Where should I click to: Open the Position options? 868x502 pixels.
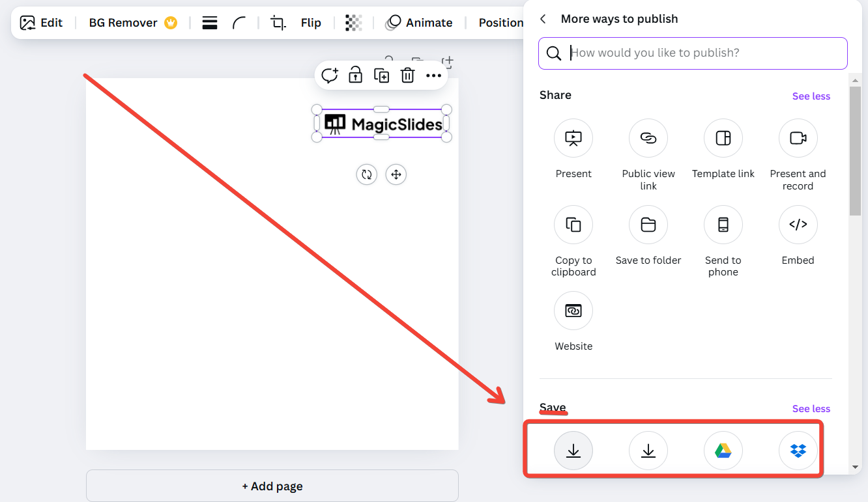pos(500,23)
